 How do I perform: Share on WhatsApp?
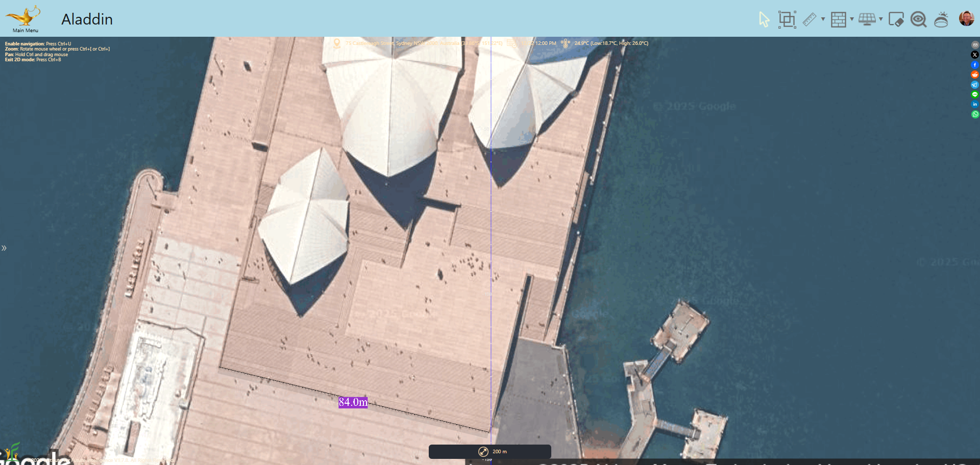pos(975,114)
